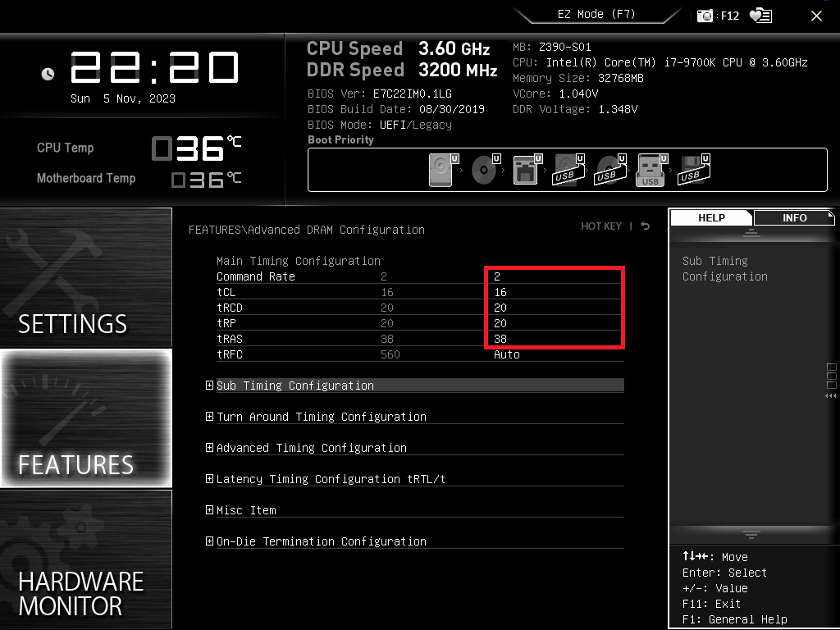840x630 pixels.
Task: Select the USB floppy boot device icon
Action: (693, 171)
